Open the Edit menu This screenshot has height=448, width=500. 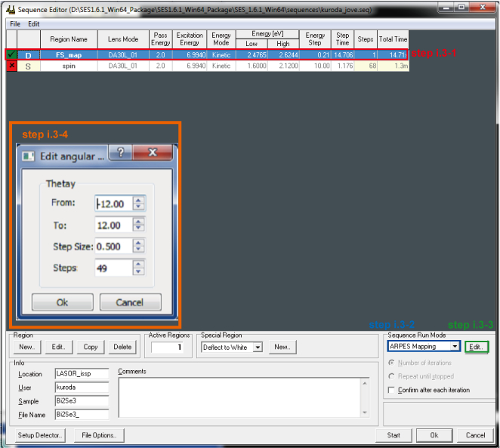coord(34,24)
